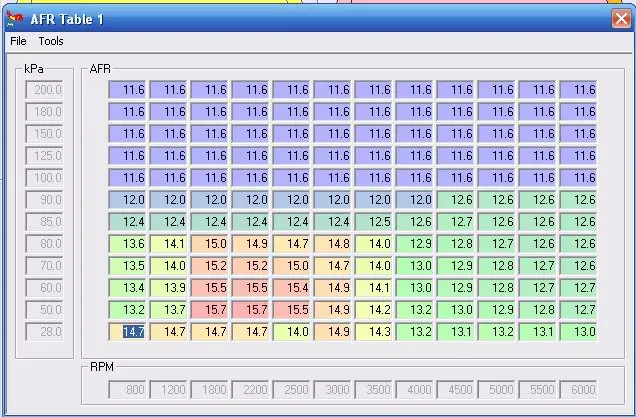Select the 14.8 AFR cell at 80.0 kPa, 3000 RPM

point(333,243)
